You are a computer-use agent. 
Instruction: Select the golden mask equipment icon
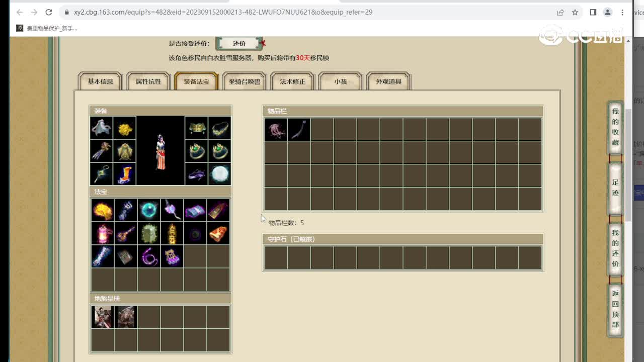coord(196,128)
